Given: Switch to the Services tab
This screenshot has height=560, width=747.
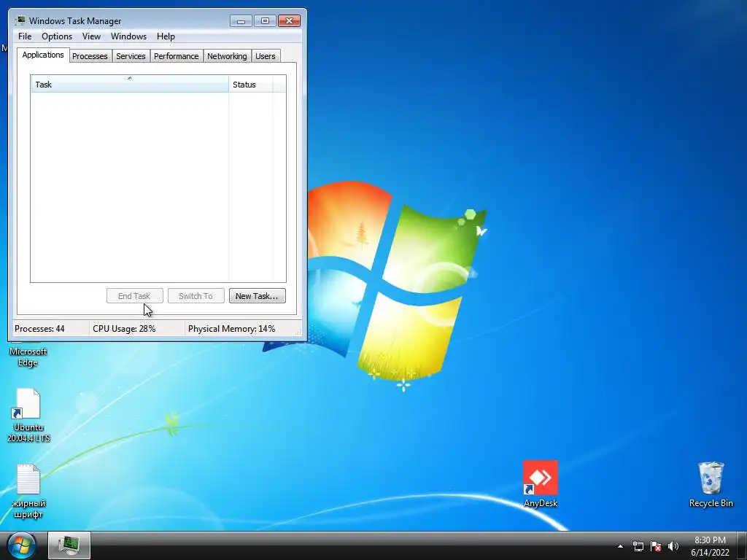Looking at the screenshot, I should point(131,56).
